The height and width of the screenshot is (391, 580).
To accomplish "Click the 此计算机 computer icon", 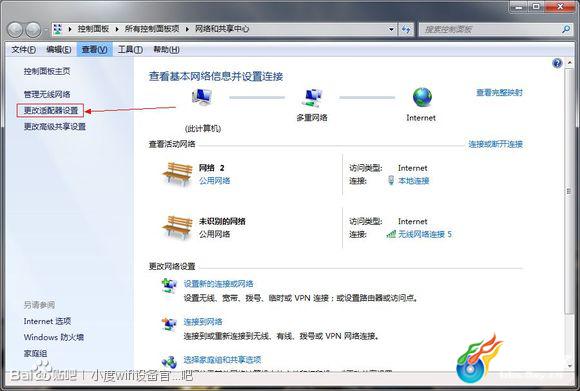I will point(202,98).
